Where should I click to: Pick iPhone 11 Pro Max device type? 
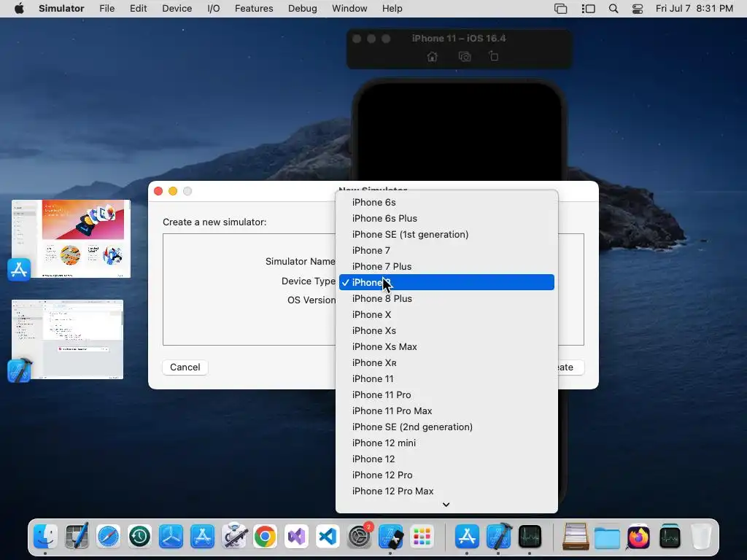(446, 411)
